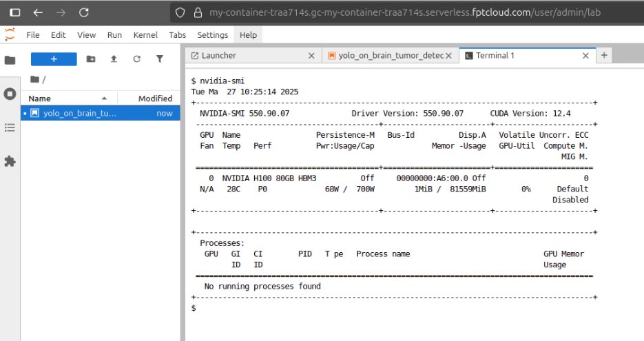644x341 pixels.
Task: Open the File menu
Action: [33, 35]
